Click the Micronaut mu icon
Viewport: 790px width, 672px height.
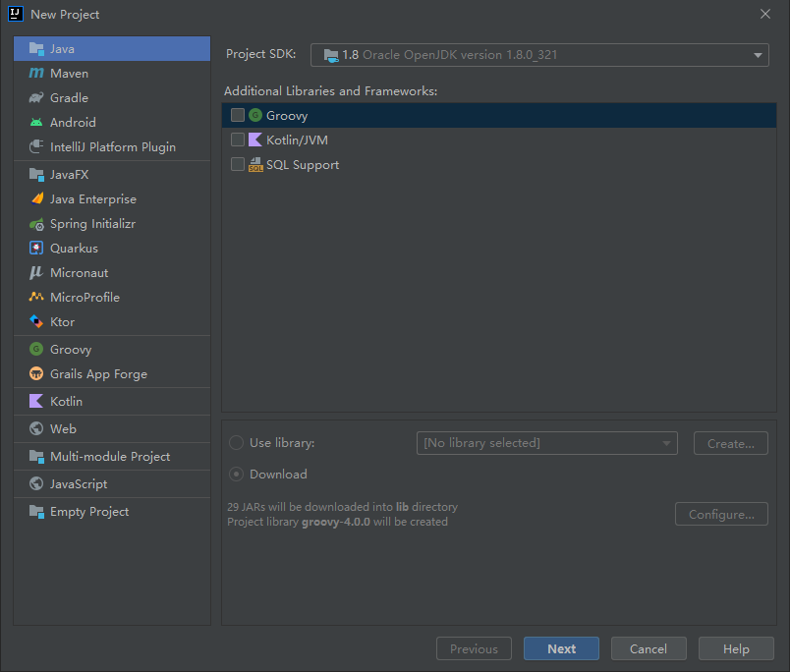pyautogui.click(x=36, y=272)
